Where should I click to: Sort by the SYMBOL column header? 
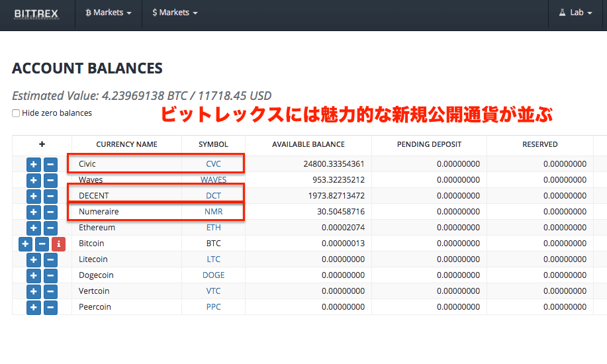click(213, 144)
